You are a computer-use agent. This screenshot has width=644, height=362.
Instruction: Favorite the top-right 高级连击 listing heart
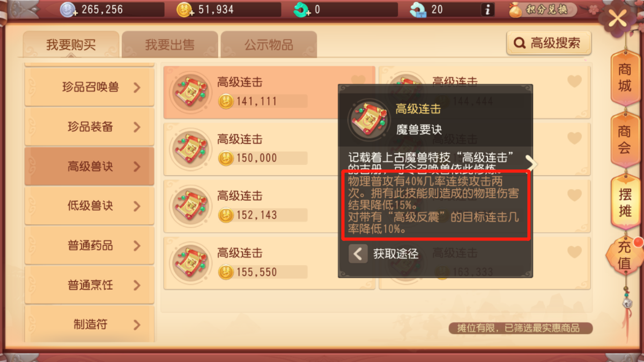coord(574,81)
